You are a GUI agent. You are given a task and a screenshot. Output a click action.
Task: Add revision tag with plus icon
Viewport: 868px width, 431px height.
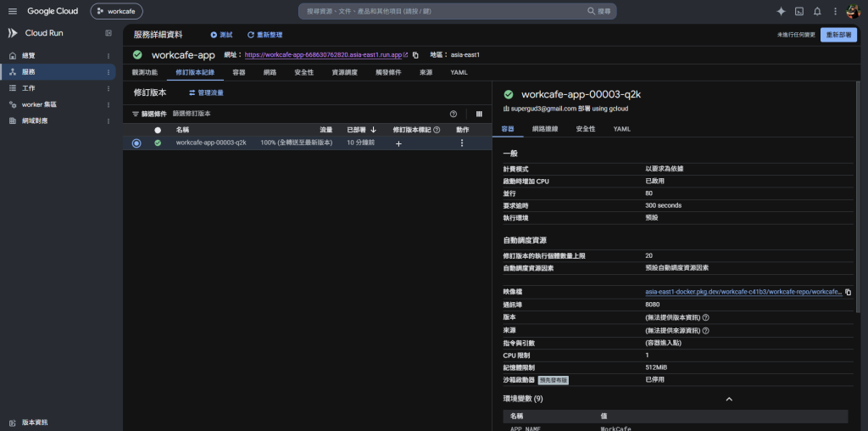(398, 143)
